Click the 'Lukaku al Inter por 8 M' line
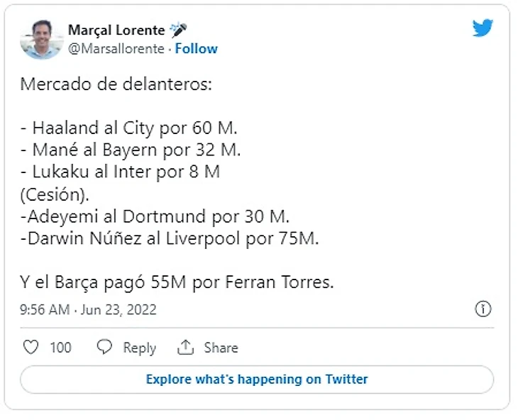The width and height of the screenshot is (518, 420). click(120, 172)
